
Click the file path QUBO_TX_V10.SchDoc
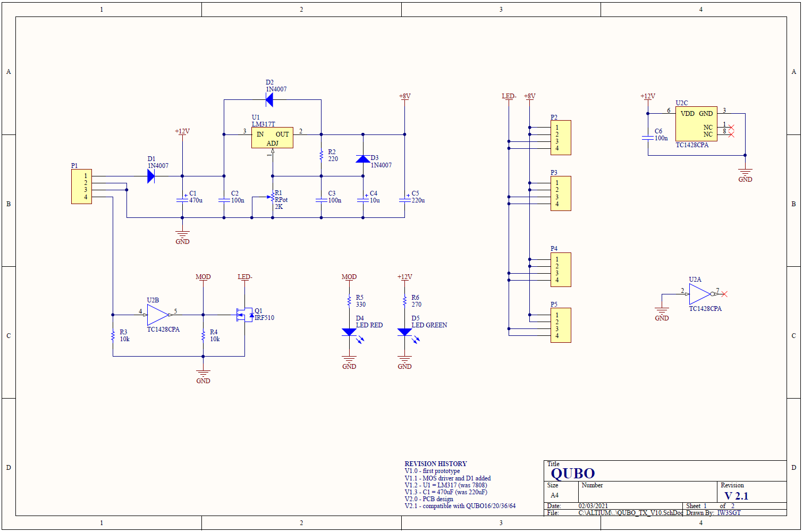click(x=631, y=513)
